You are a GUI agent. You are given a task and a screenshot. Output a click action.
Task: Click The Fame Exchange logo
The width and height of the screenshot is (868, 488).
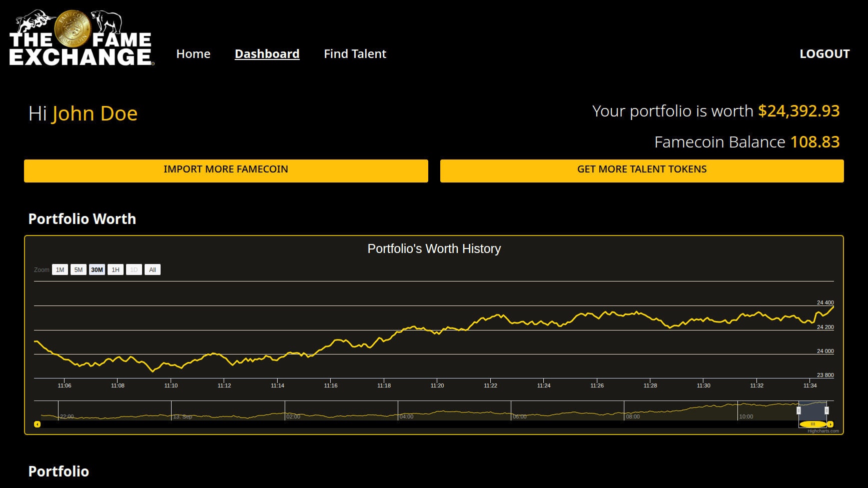(x=82, y=38)
